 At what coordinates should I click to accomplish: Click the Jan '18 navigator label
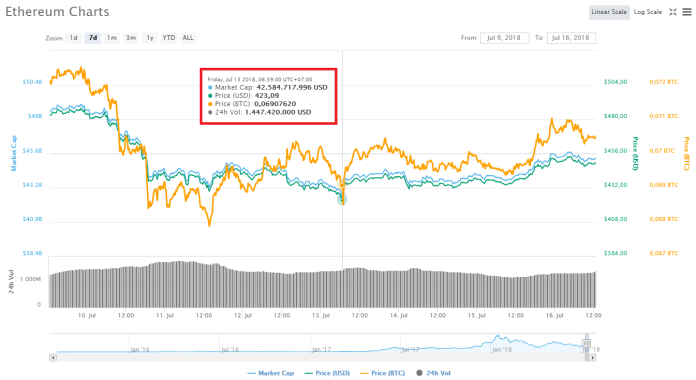(x=502, y=349)
